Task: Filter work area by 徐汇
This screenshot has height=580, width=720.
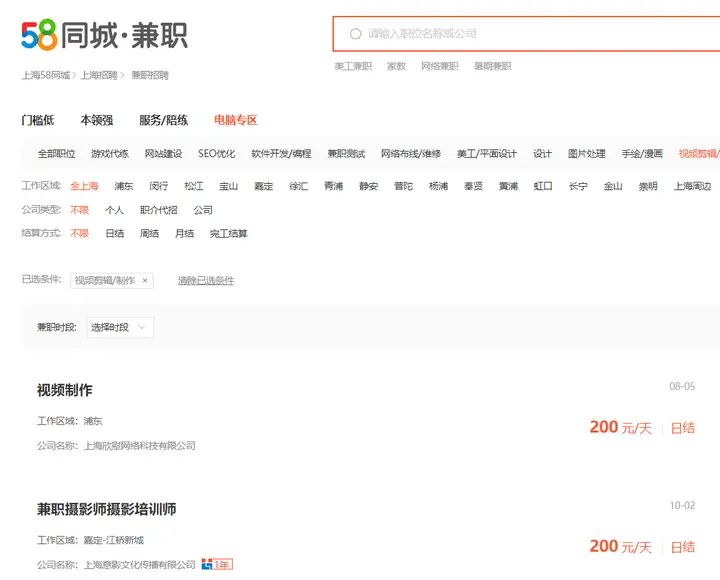Action: click(298, 186)
